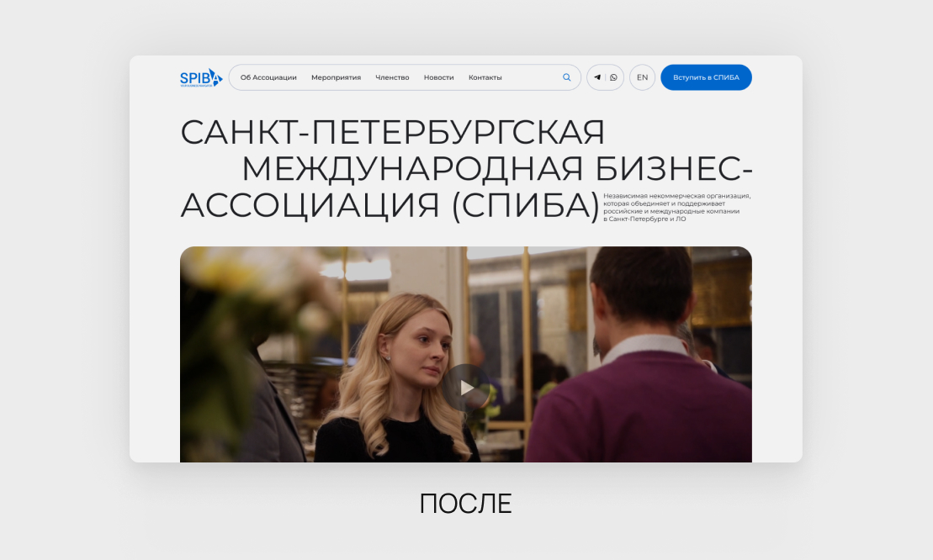The height and width of the screenshot is (560, 933).
Task: Open Об Ассоциации menu item
Action: (268, 77)
